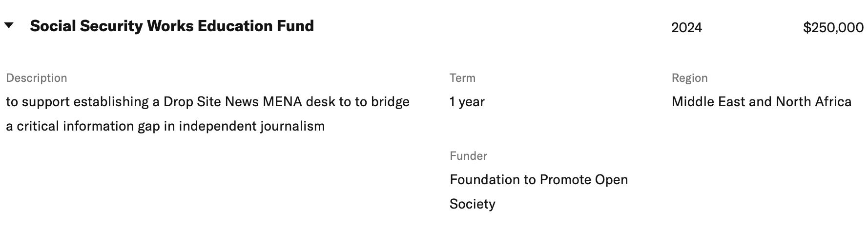Click the Region field label

(x=689, y=78)
